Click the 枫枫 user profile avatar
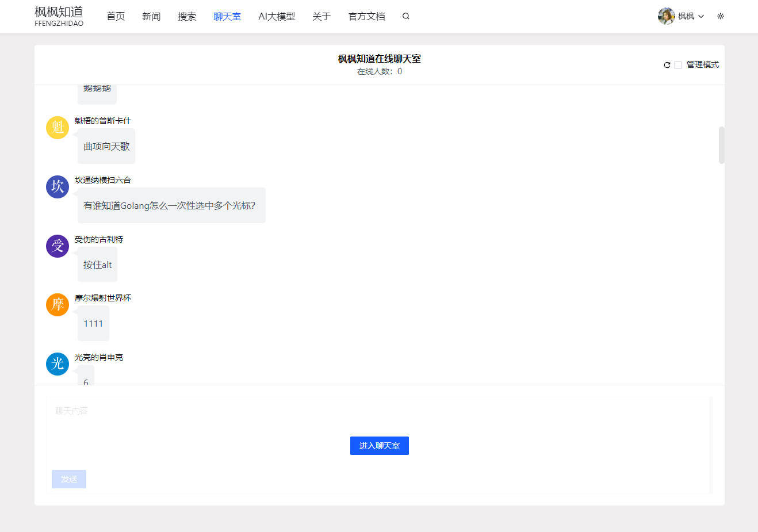This screenshot has height=532, width=758. click(x=666, y=16)
